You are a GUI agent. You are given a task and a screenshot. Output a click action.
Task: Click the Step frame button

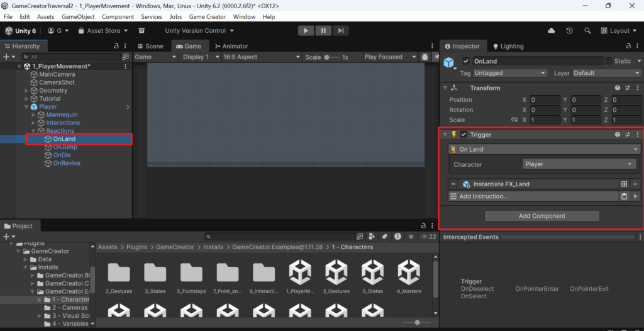click(340, 30)
